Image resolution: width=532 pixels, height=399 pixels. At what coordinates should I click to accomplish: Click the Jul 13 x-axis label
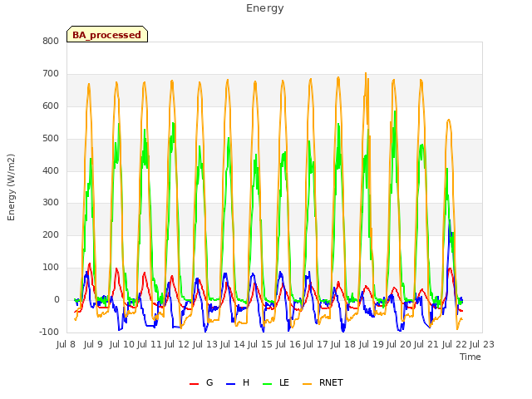tap(205, 344)
